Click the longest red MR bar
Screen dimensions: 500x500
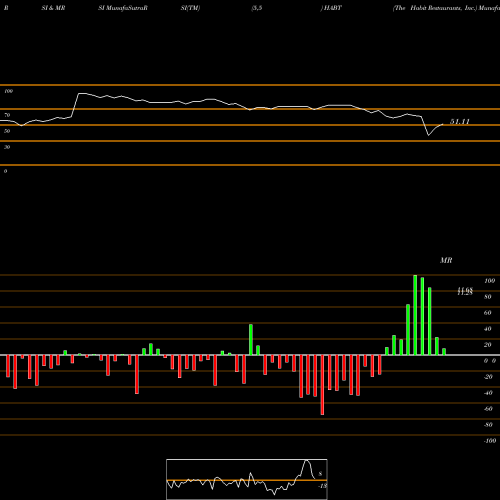[322, 385]
